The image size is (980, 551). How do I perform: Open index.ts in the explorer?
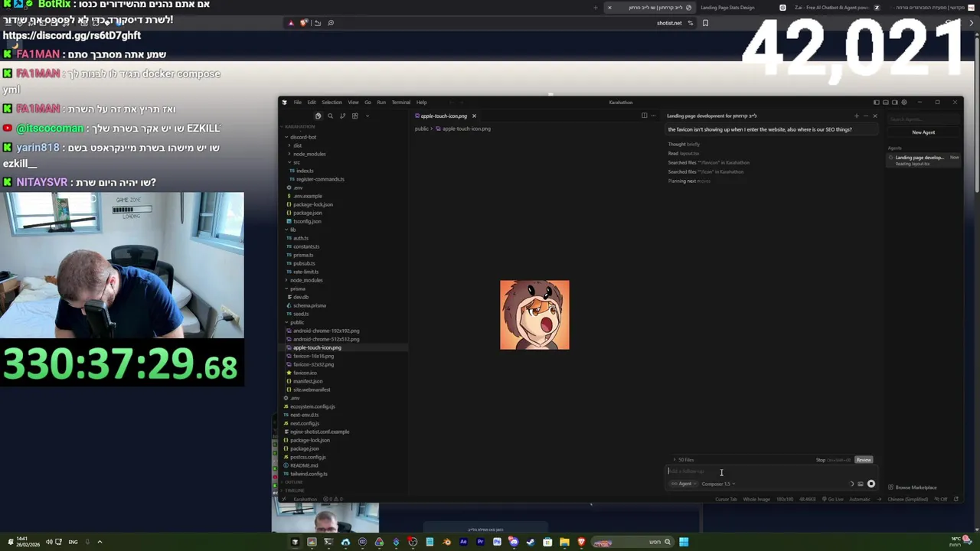click(305, 171)
